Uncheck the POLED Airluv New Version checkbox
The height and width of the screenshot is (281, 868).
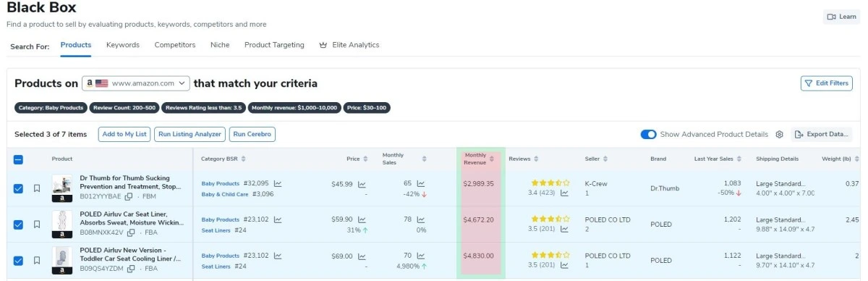point(18,261)
